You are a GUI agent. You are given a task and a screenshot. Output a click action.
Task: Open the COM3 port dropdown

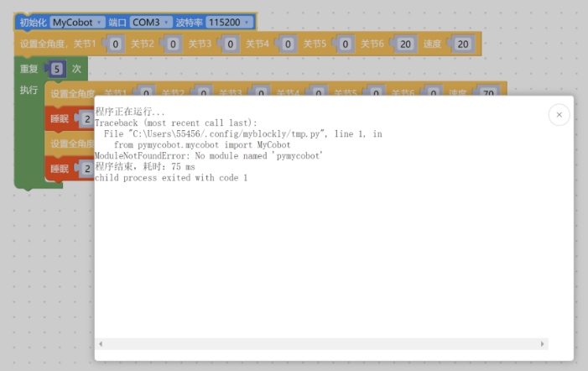click(151, 23)
